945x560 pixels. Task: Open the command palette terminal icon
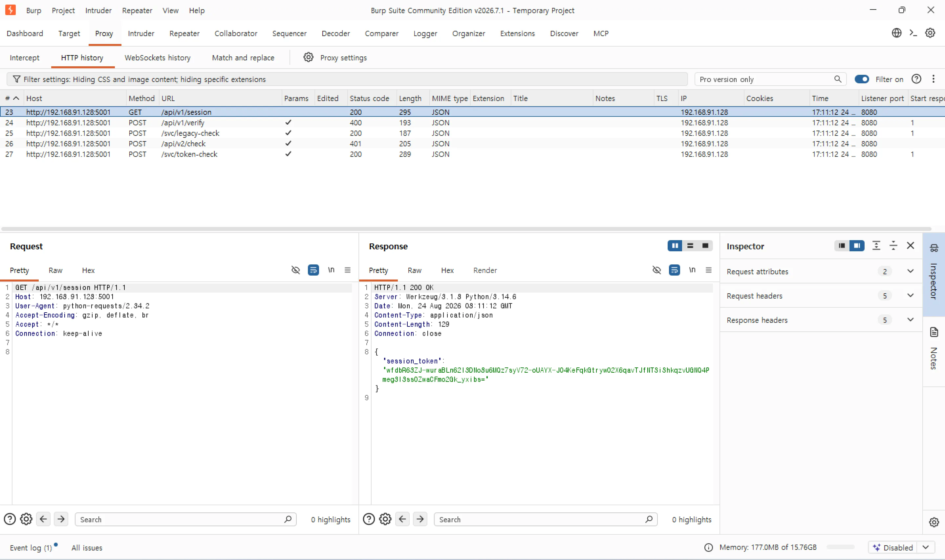point(913,33)
